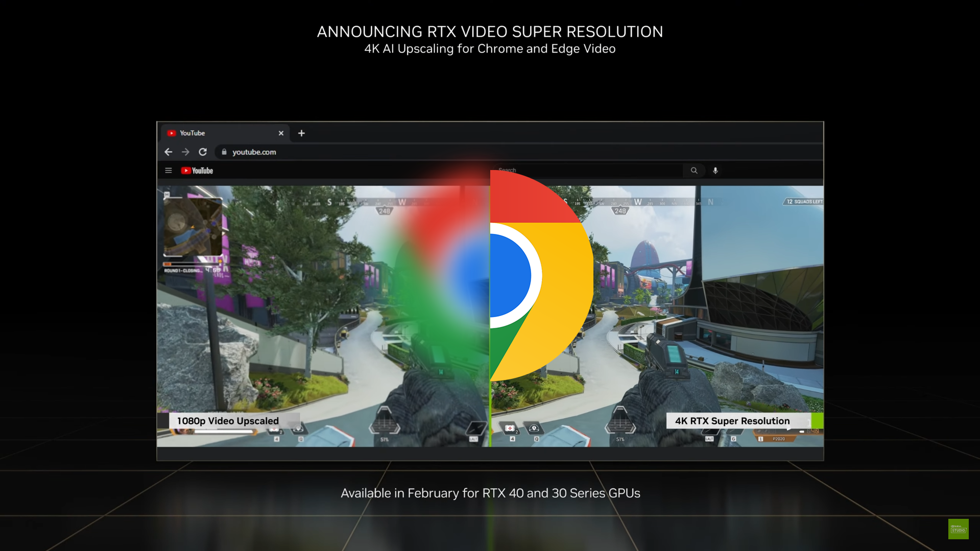The image size is (980, 551).
Task: Open a new browser tab
Action: click(x=301, y=133)
